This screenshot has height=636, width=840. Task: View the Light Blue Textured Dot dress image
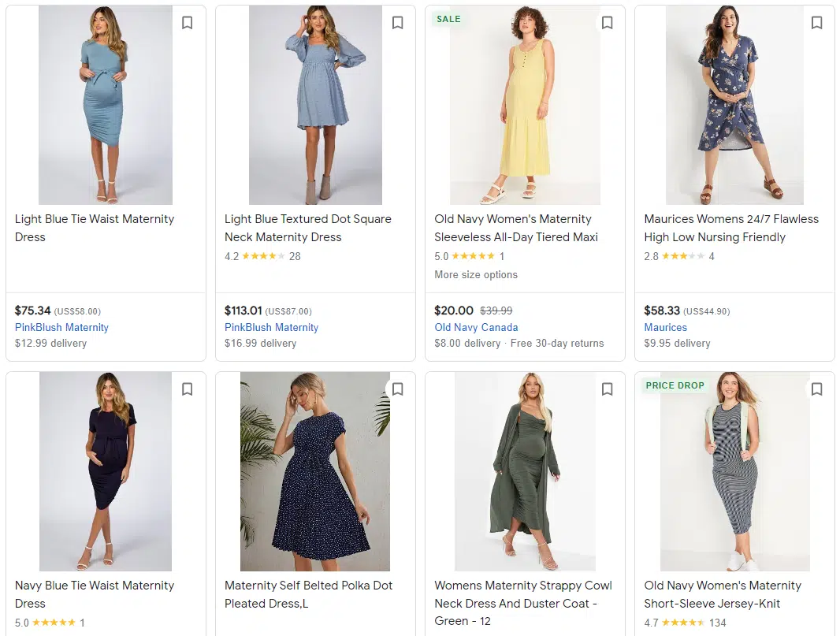tap(315, 105)
